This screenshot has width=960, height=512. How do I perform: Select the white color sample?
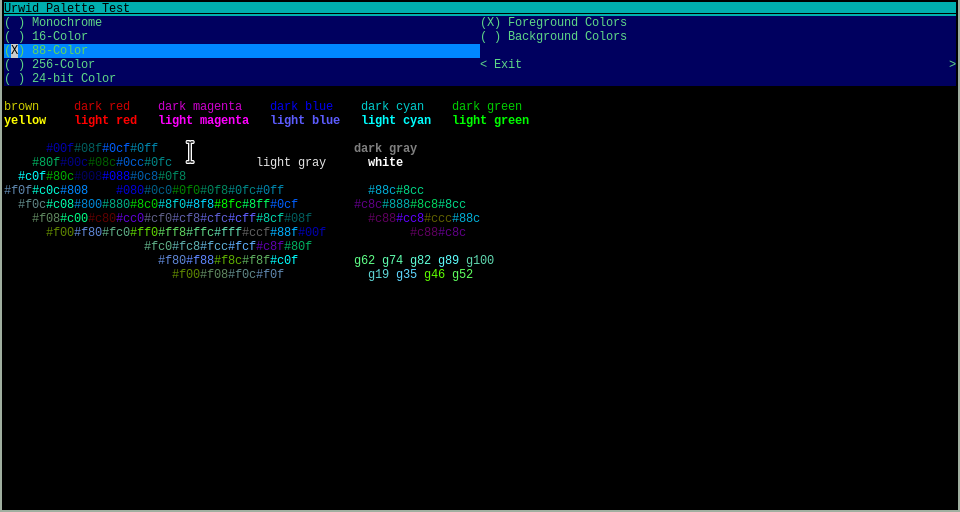(385, 163)
